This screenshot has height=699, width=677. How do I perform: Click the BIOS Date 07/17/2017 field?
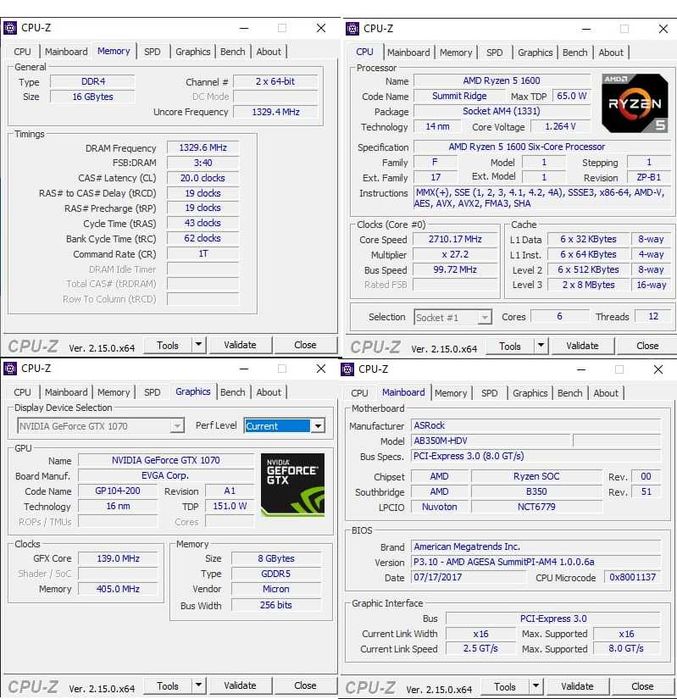pos(468,577)
